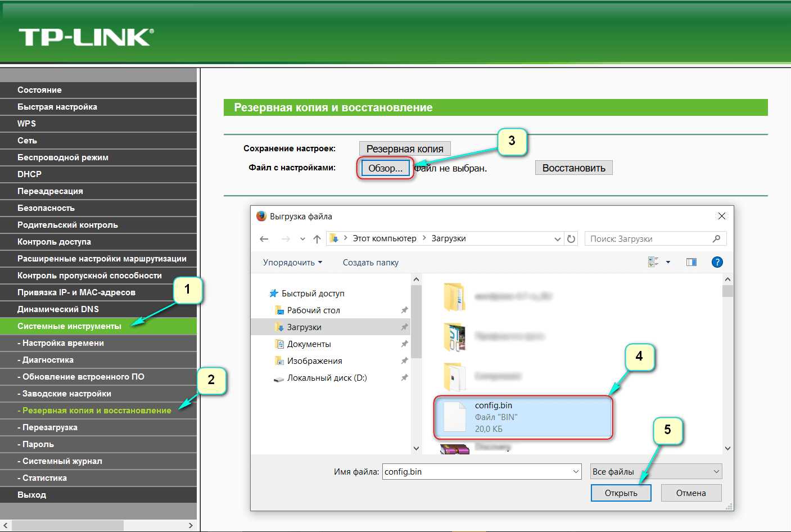The width and height of the screenshot is (791, 532).
Task: Go up one folder level arrow
Action: coord(317,239)
